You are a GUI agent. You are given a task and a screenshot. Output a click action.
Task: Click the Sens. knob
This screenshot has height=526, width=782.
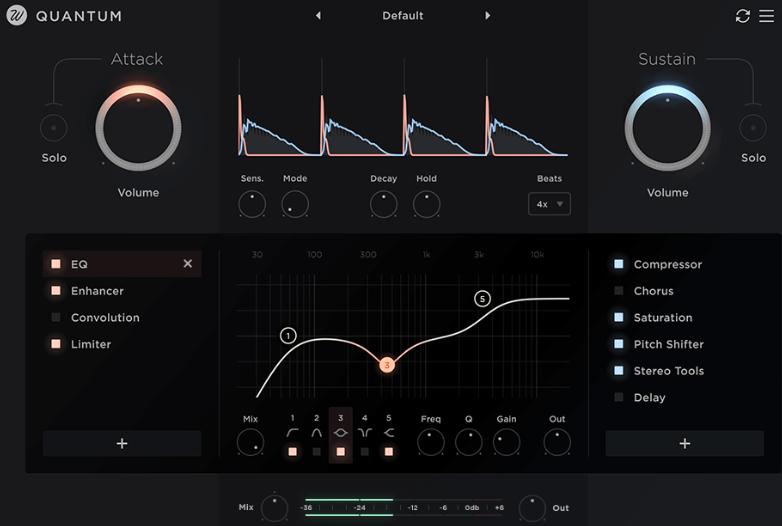252,204
